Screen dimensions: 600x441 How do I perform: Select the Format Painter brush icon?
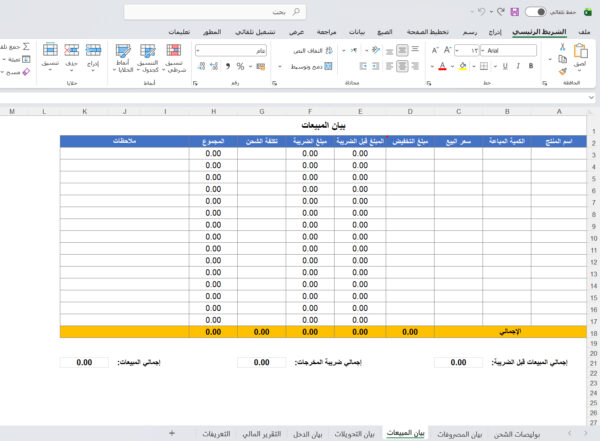562,71
